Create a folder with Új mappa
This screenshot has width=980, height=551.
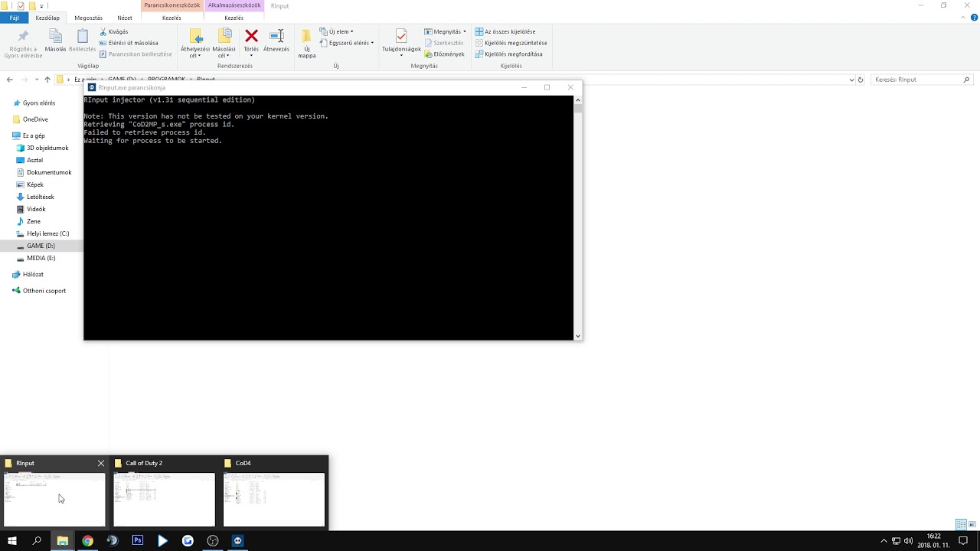click(x=307, y=43)
